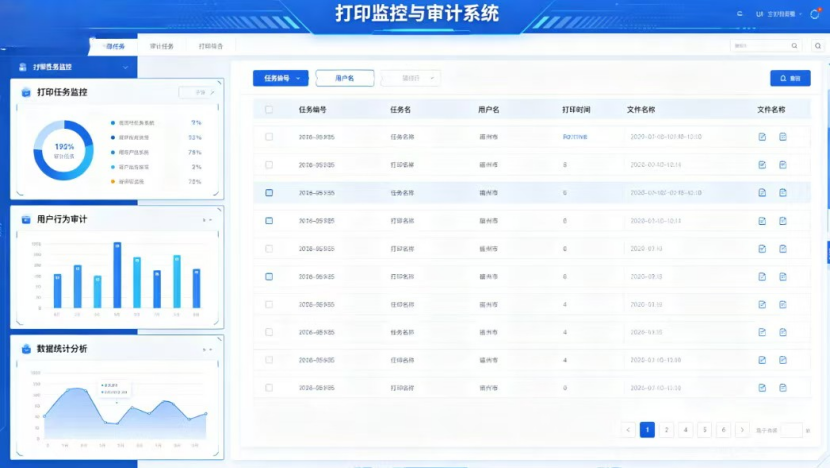830x468 pixels.
Task: Click the edit icon in the ninth table row
Action: 762,360
